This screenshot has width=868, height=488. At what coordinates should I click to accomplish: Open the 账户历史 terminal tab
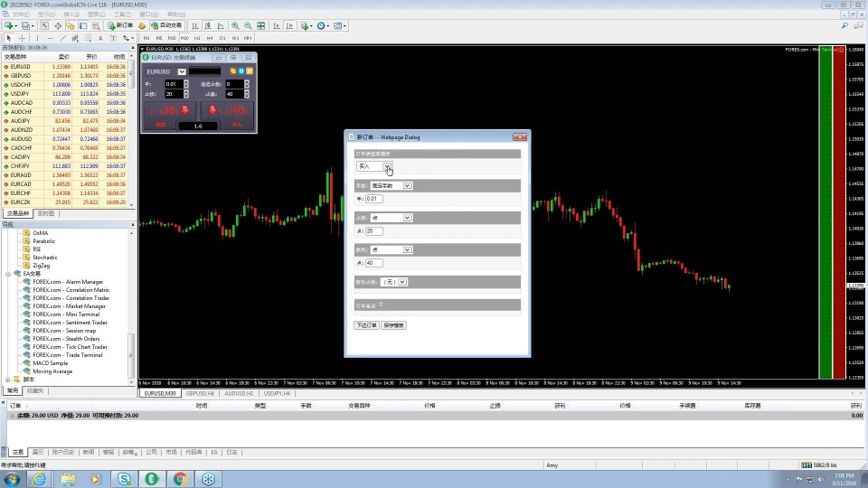pyautogui.click(x=62, y=452)
